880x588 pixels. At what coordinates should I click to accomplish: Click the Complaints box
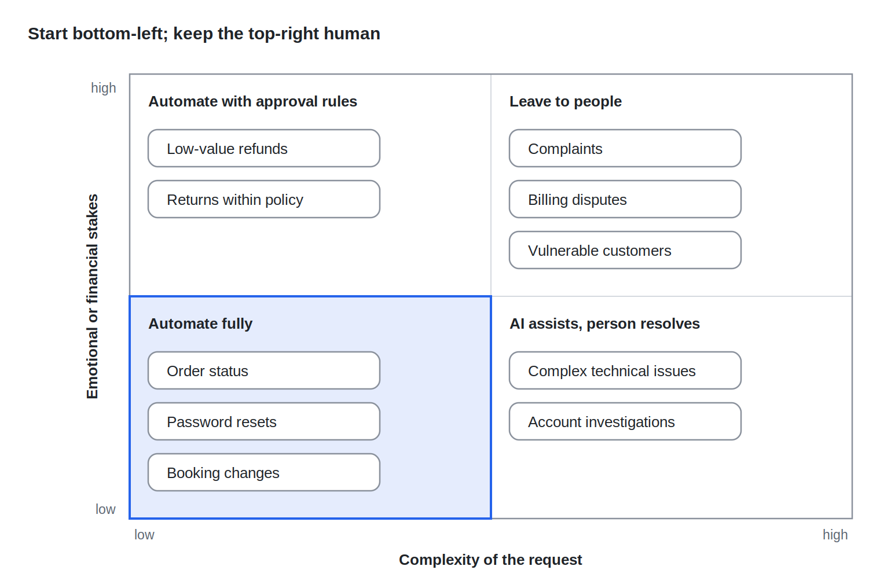click(x=625, y=148)
